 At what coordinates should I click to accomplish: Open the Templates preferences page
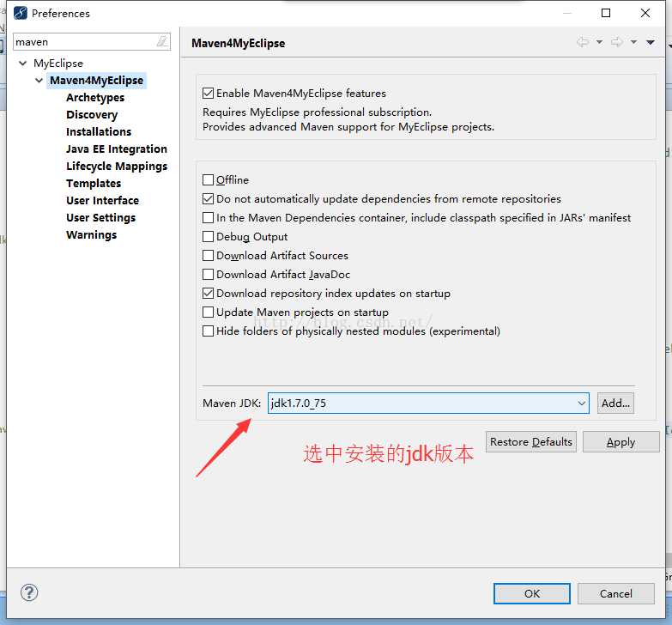(x=94, y=184)
